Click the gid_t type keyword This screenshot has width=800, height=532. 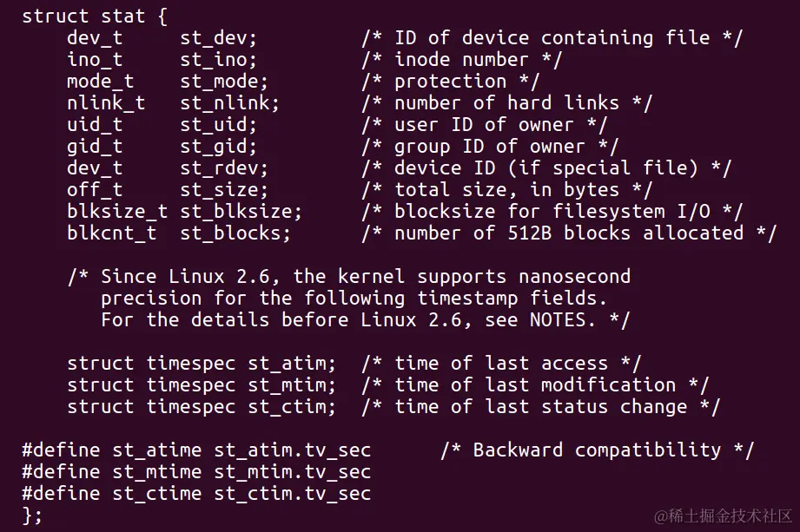pyautogui.click(x=95, y=147)
